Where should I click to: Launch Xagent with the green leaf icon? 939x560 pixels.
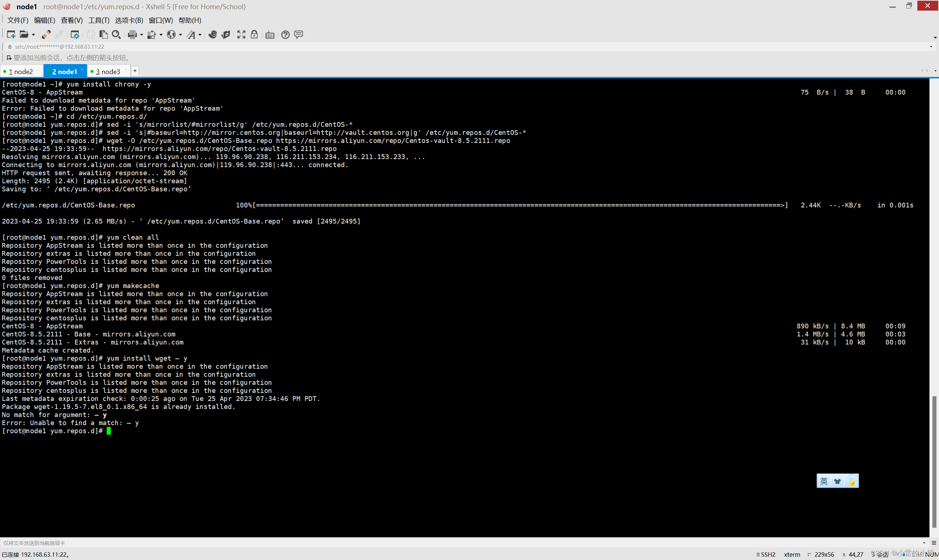(226, 34)
